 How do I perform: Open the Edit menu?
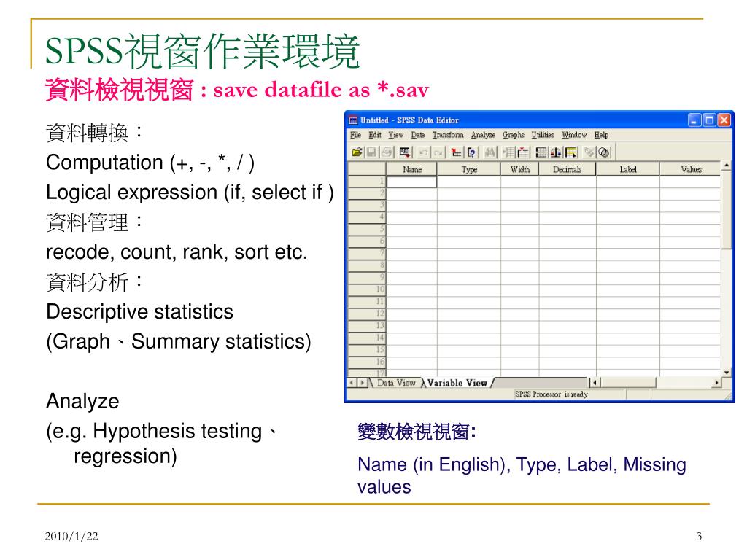pyautogui.click(x=375, y=135)
